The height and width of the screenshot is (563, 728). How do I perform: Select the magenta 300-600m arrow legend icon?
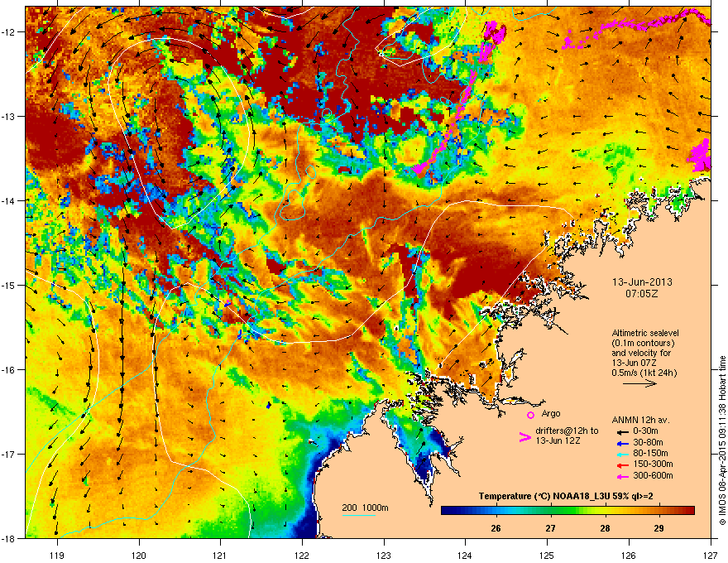click(623, 476)
